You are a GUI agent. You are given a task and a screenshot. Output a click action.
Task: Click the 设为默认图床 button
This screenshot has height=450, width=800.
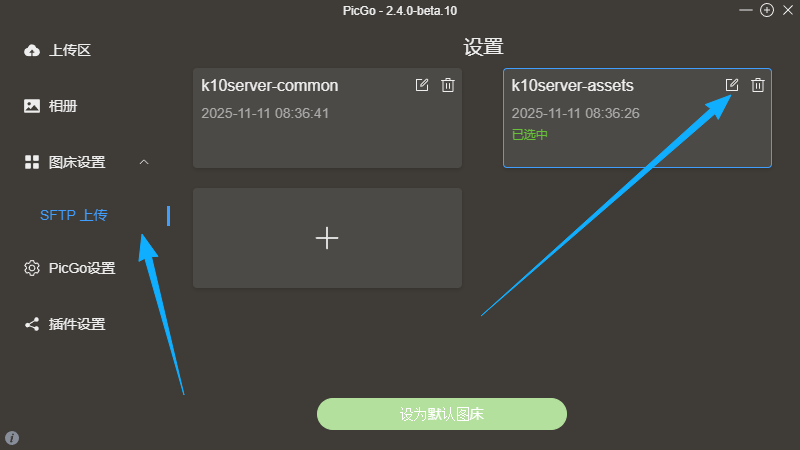pyautogui.click(x=442, y=414)
